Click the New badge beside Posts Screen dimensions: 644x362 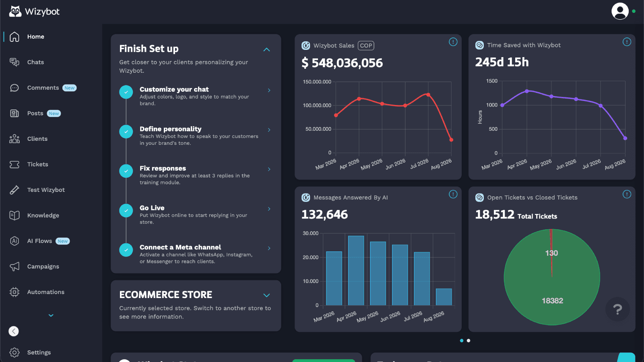click(x=54, y=113)
